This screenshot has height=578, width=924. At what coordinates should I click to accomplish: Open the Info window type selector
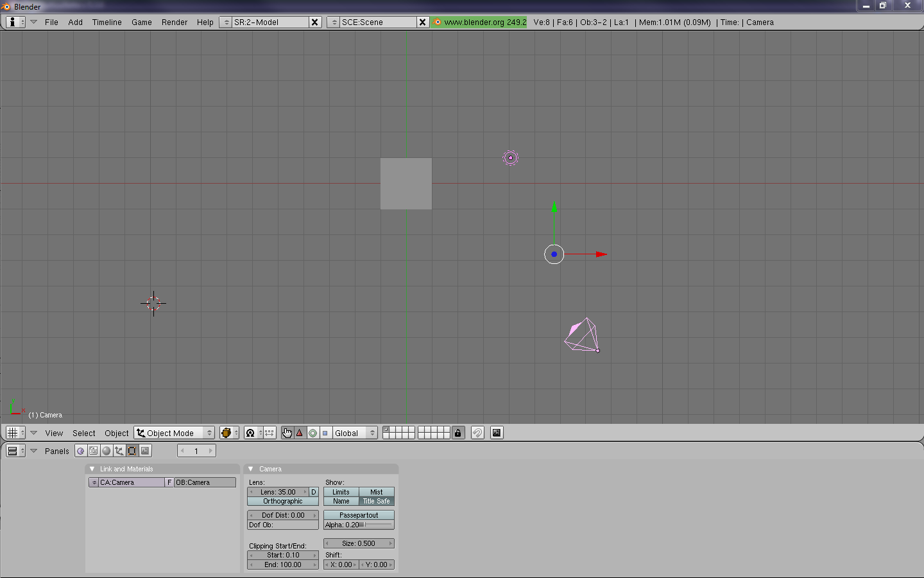pos(15,22)
